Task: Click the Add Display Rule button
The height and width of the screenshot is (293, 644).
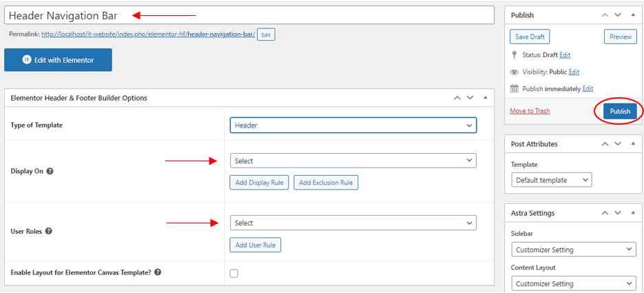Action: pyautogui.click(x=259, y=183)
